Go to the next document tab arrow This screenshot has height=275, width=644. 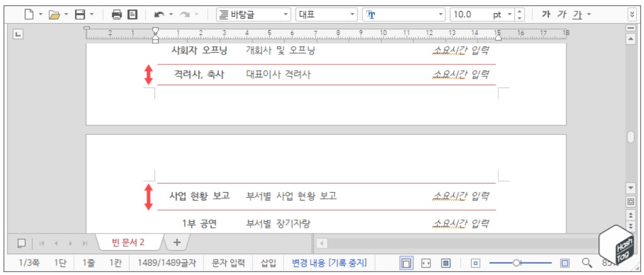70,243
